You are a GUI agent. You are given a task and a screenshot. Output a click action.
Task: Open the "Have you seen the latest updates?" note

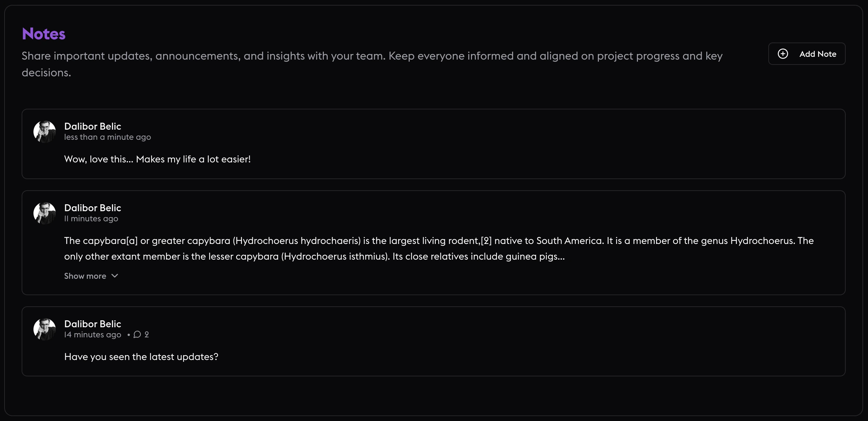click(141, 357)
